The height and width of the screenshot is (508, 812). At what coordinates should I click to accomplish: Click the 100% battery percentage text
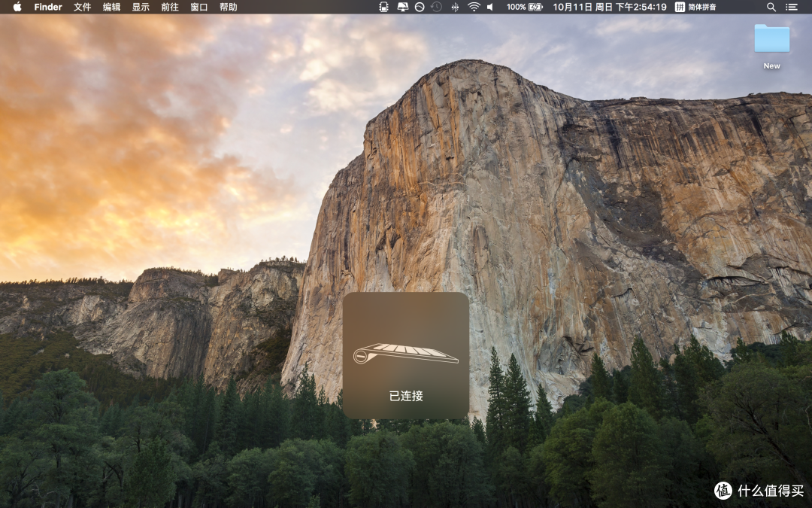click(516, 7)
